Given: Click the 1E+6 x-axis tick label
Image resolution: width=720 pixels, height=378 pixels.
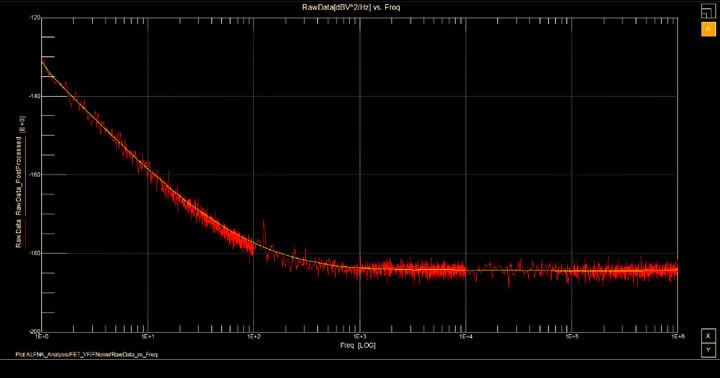Looking at the screenshot, I should click(x=677, y=337).
